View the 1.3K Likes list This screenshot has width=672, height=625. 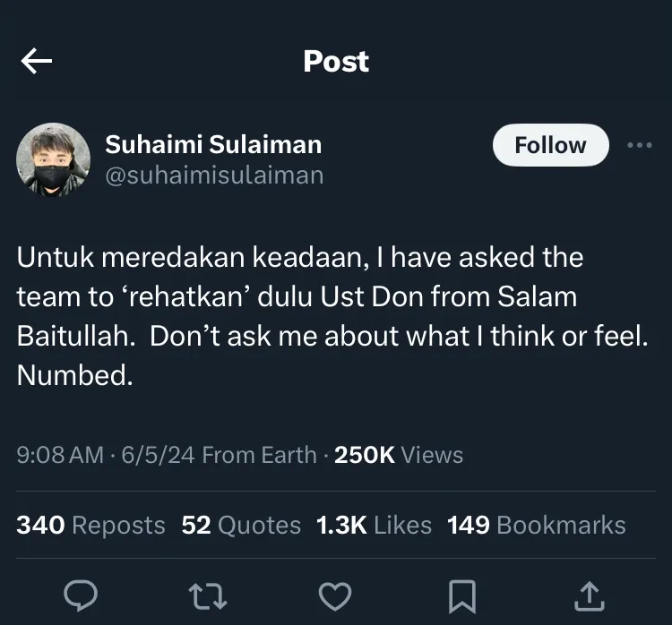coord(374,526)
